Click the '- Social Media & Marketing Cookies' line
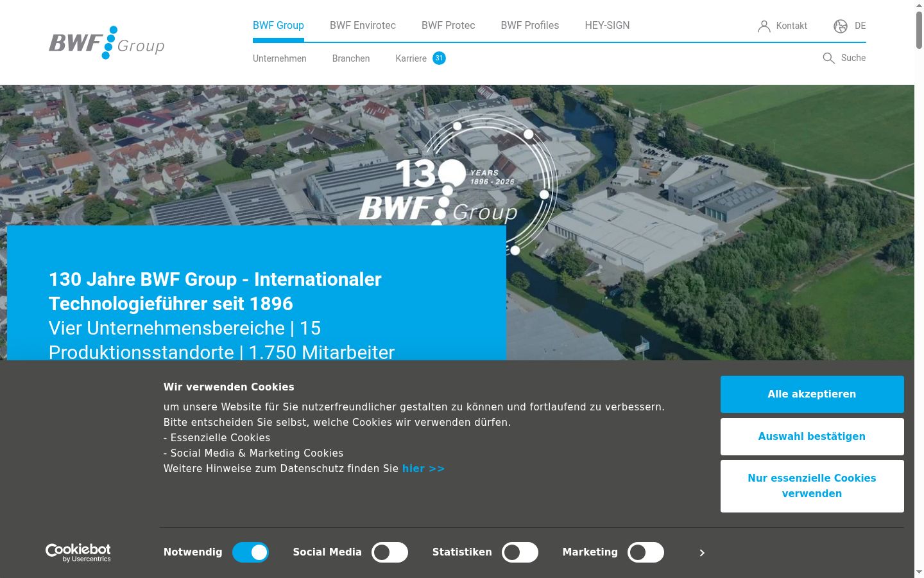 (x=253, y=453)
